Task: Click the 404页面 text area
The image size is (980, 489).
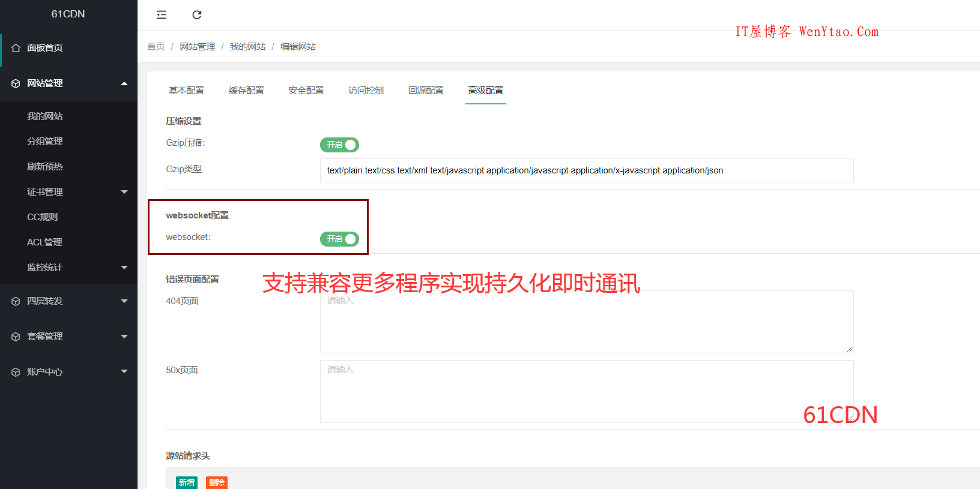Action: click(587, 322)
